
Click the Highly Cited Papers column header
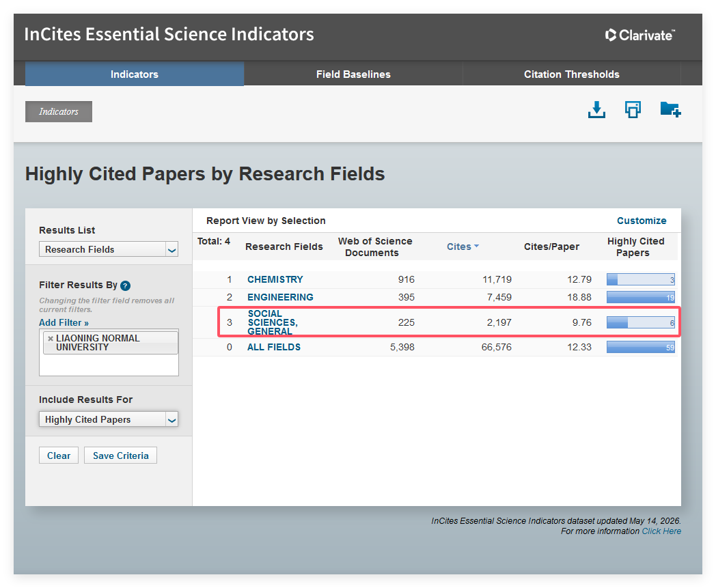pos(635,247)
